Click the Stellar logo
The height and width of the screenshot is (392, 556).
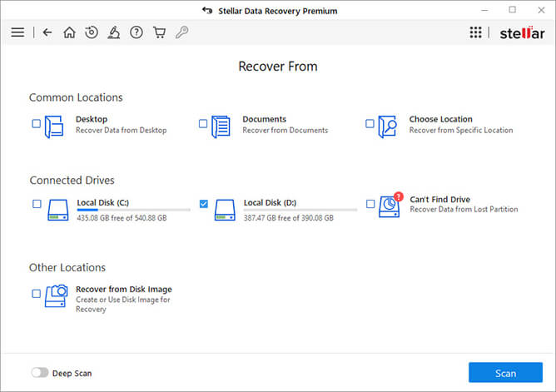(522, 33)
